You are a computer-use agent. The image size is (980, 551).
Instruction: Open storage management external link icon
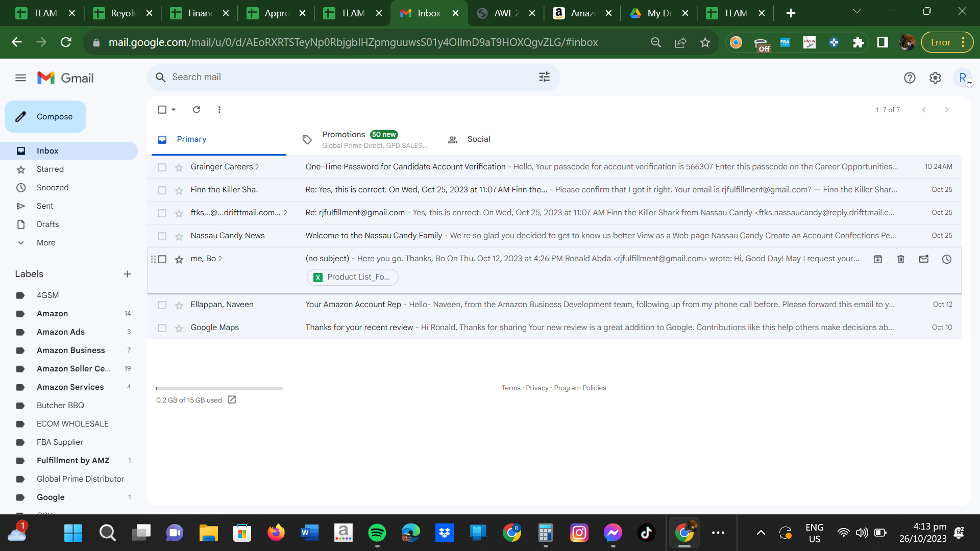tap(232, 399)
